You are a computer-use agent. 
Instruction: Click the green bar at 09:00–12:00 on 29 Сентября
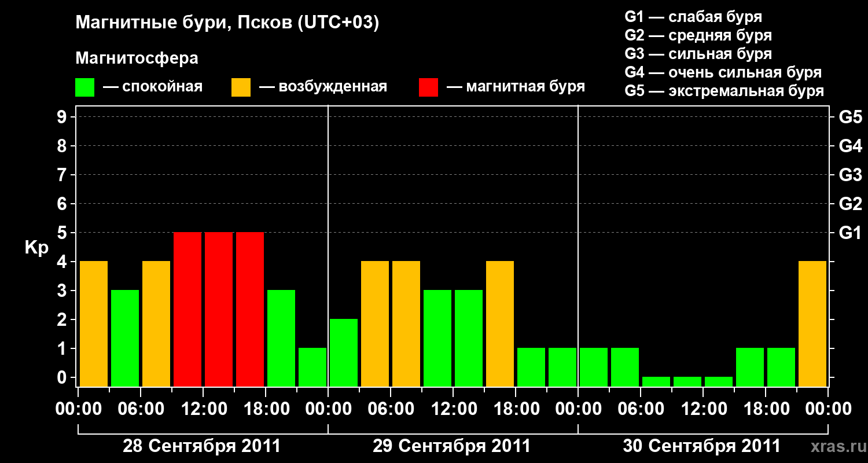437,338
